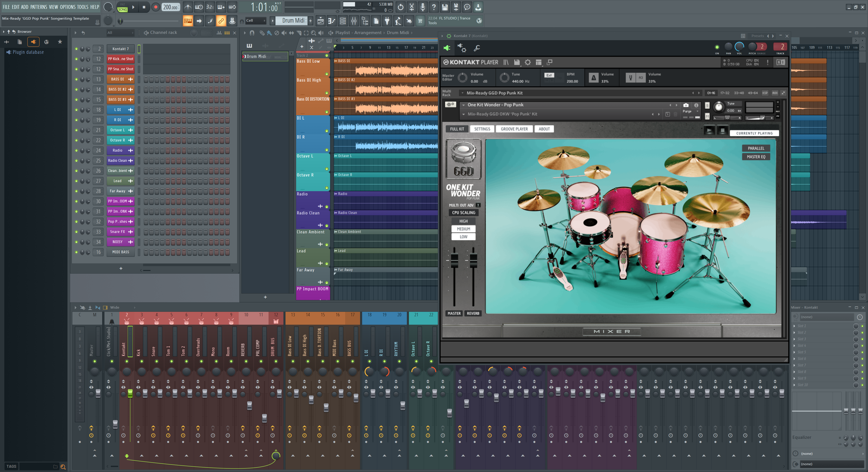This screenshot has width=868, height=472.
Task: Click the Kontakt Player gear settings icon
Action: pyautogui.click(x=528, y=62)
